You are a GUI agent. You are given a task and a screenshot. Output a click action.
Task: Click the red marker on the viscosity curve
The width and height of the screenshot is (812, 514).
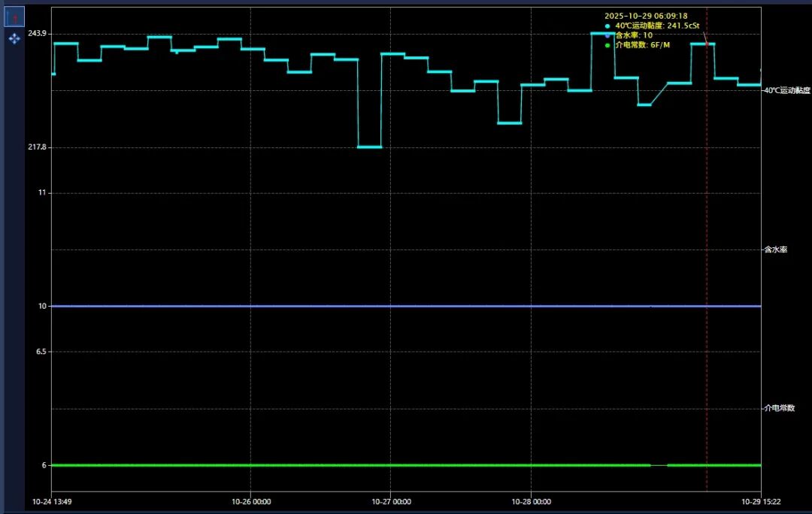click(x=707, y=44)
